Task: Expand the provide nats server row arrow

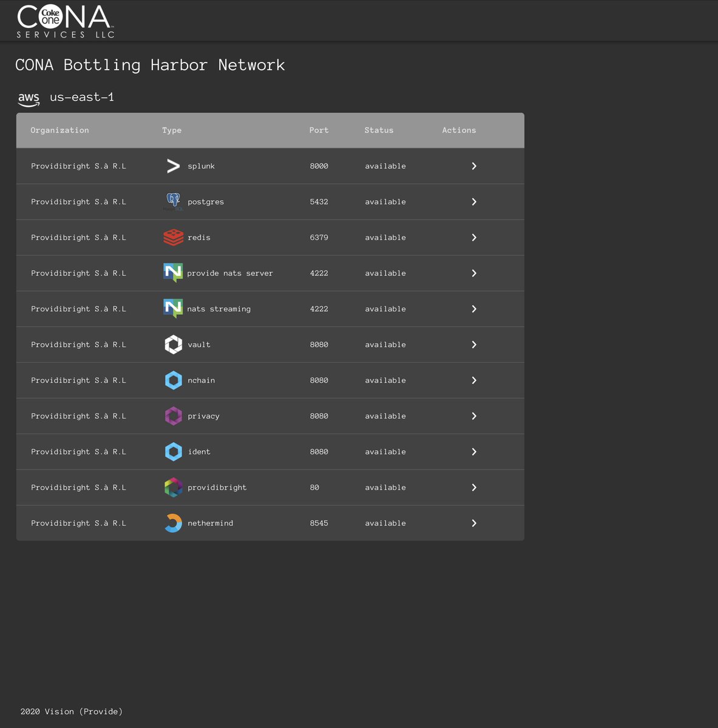Action: point(474,273)
